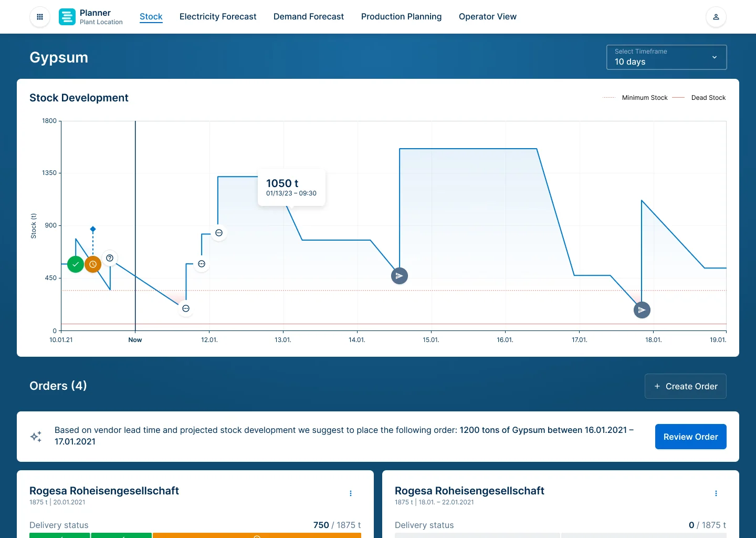Click the Plant Location subtitle

pos(101,22)
